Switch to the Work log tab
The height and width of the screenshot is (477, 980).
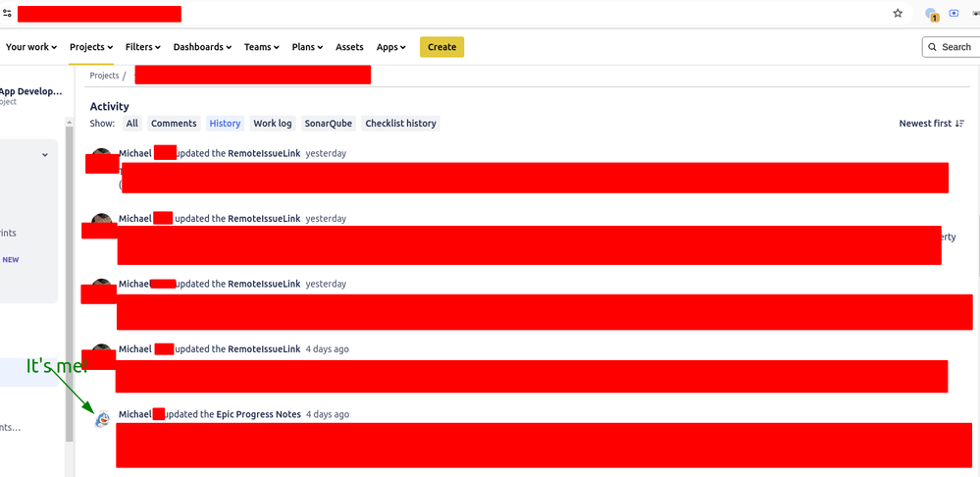pyautogui.click(x=273, y=124)
